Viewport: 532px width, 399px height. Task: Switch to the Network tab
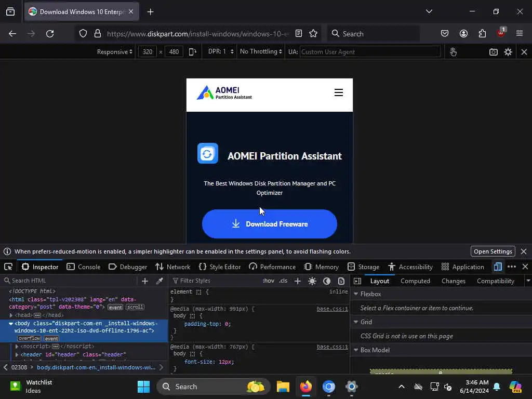pos(172,267)
